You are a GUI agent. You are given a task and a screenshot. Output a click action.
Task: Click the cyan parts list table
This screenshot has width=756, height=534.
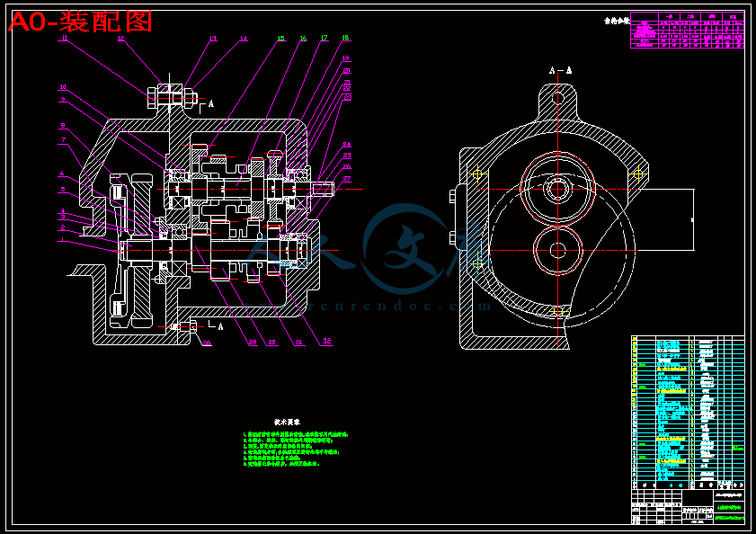688,412
